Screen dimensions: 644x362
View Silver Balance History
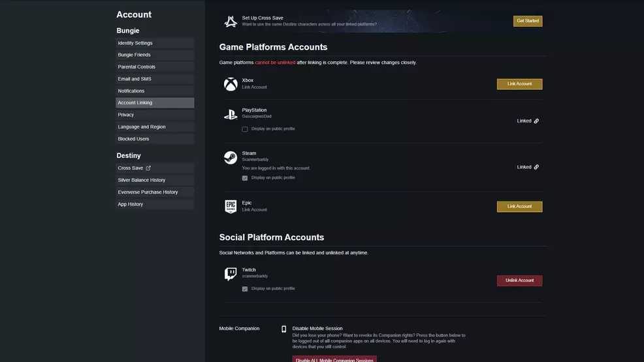[x=155, y=180]
